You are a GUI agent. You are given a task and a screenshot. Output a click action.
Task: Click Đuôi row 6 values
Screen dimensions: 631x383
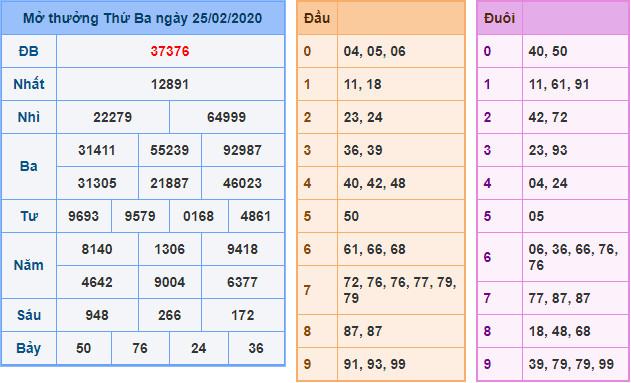click(x=573, y=257)
